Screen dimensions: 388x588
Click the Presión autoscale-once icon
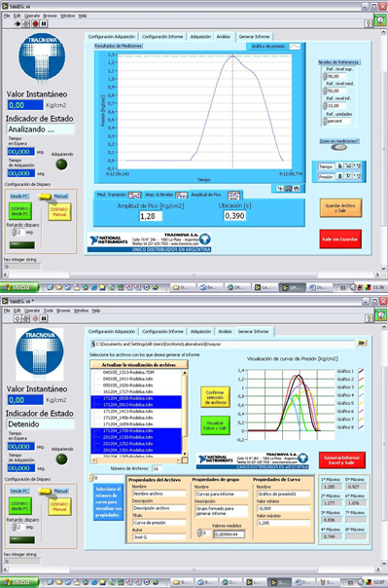coord(348,176)
